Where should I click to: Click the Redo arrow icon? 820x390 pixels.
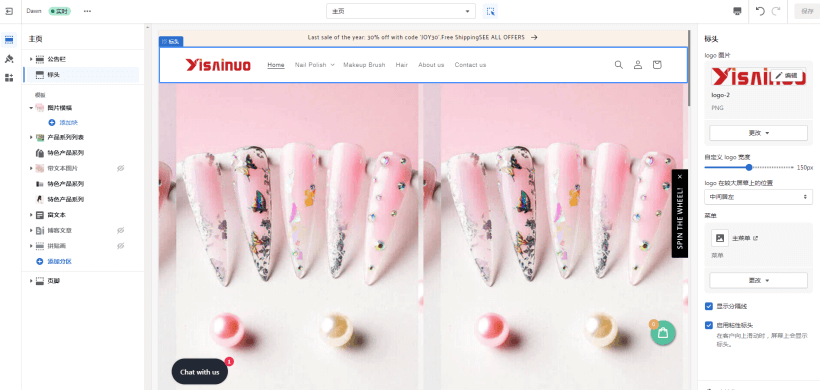pos(776,11)
